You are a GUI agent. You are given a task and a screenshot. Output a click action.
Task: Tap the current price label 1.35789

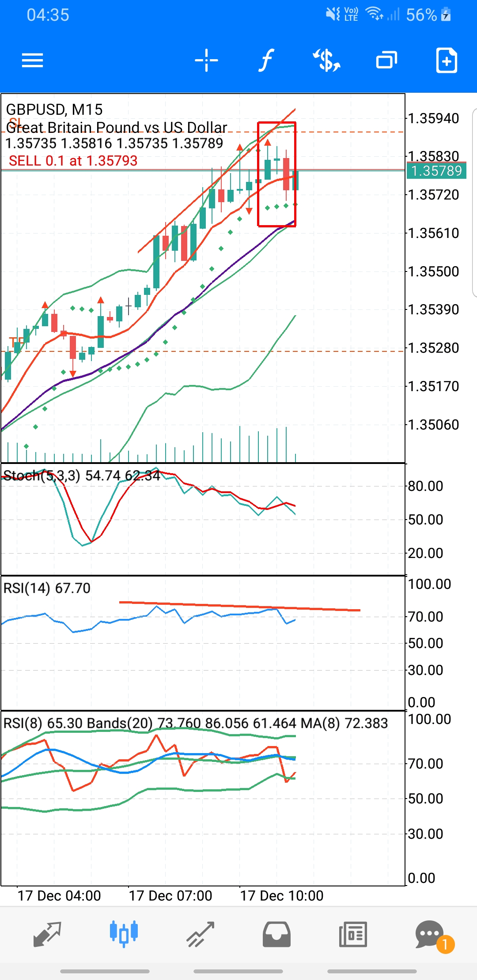[436, 171]
